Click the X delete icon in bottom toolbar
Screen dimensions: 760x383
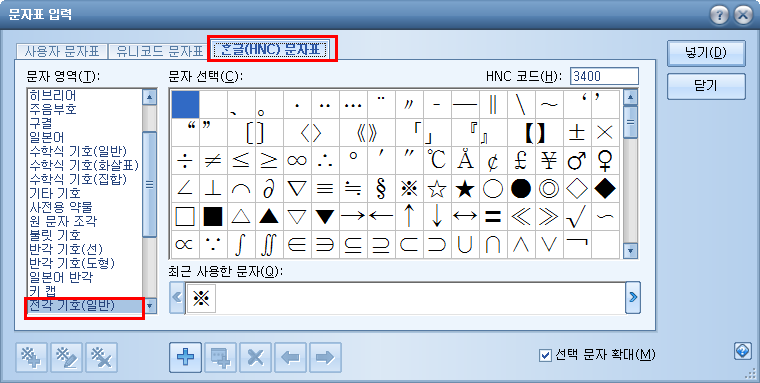[255, 357]
